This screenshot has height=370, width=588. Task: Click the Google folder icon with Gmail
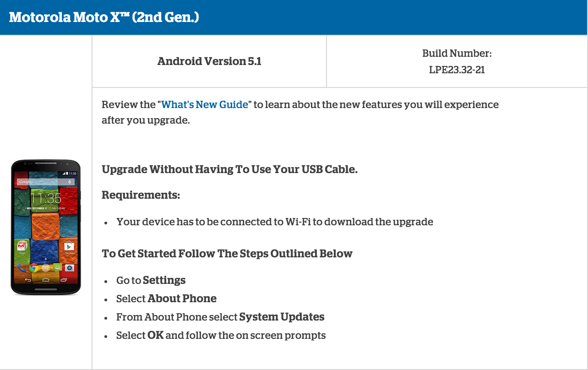coord(22,246)
